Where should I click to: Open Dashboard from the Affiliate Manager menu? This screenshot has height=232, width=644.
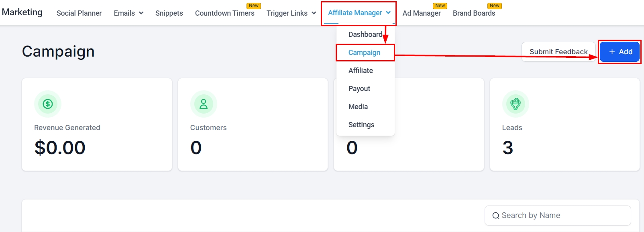[x=365, y=35]
